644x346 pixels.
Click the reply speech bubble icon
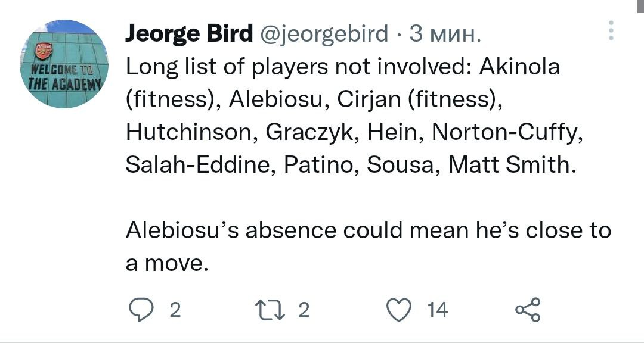[x=141, y=310]
